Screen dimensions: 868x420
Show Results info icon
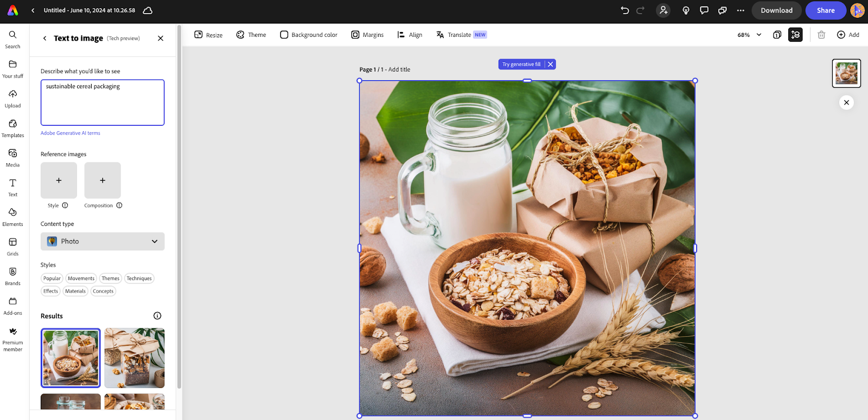[157, 316]
